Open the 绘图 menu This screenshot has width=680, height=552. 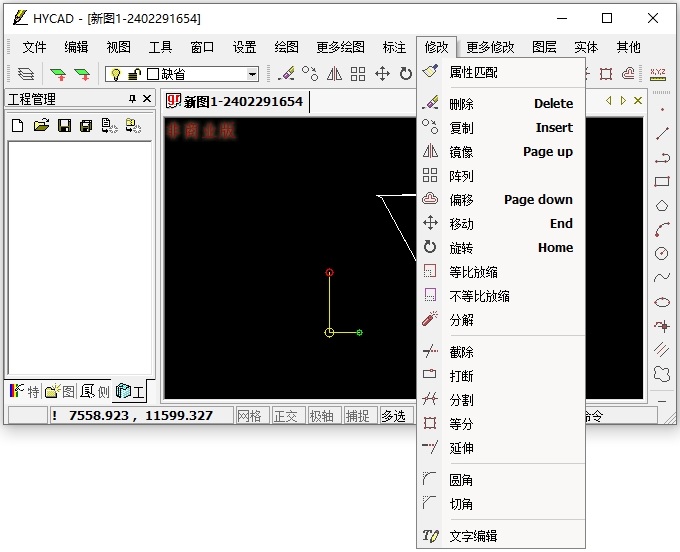click(286, 47)
